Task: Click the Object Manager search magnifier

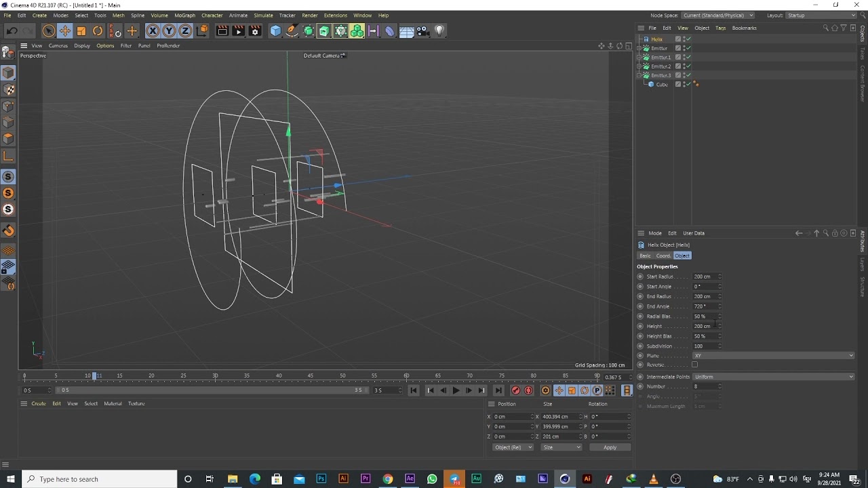Action: 825,28
